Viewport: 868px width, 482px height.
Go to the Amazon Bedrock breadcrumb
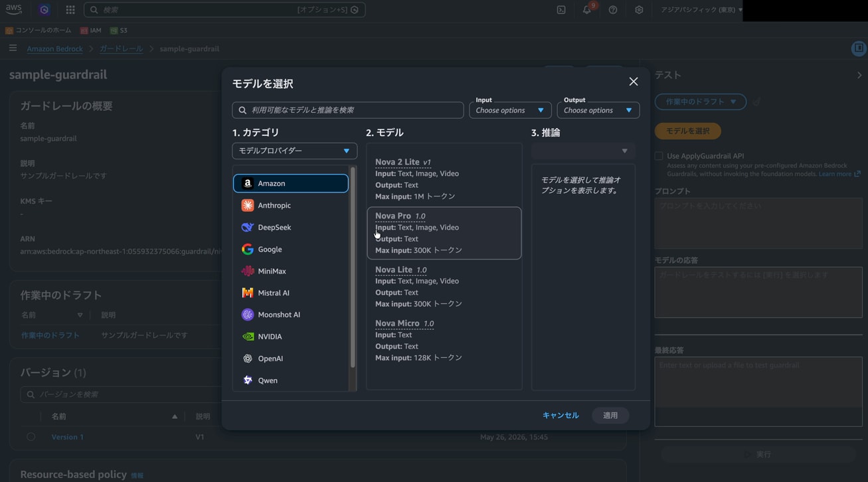[54, 48]
